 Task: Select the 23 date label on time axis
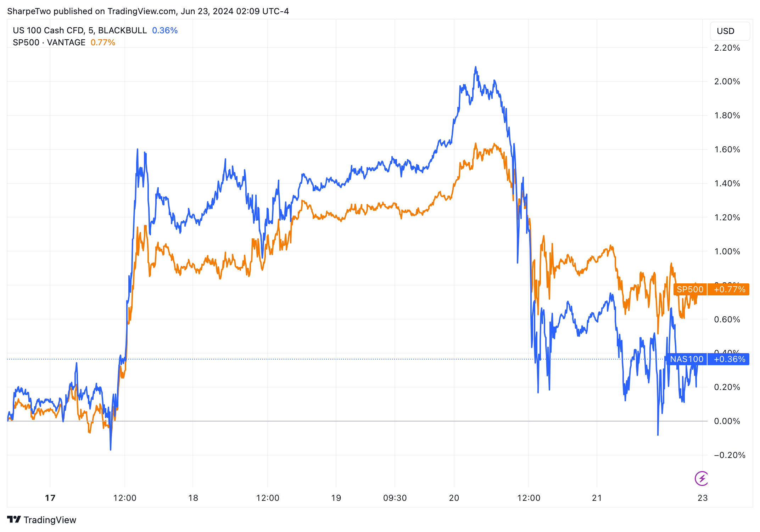coord(702,498)
